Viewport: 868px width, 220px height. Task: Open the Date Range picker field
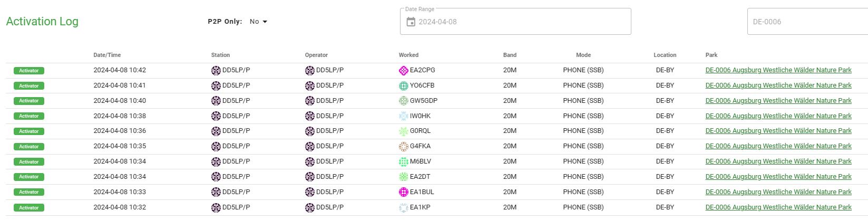coord(522,22)
